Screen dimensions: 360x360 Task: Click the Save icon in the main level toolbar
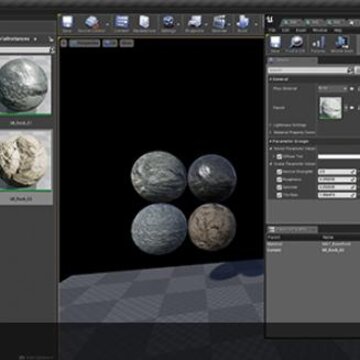(67, 22)
